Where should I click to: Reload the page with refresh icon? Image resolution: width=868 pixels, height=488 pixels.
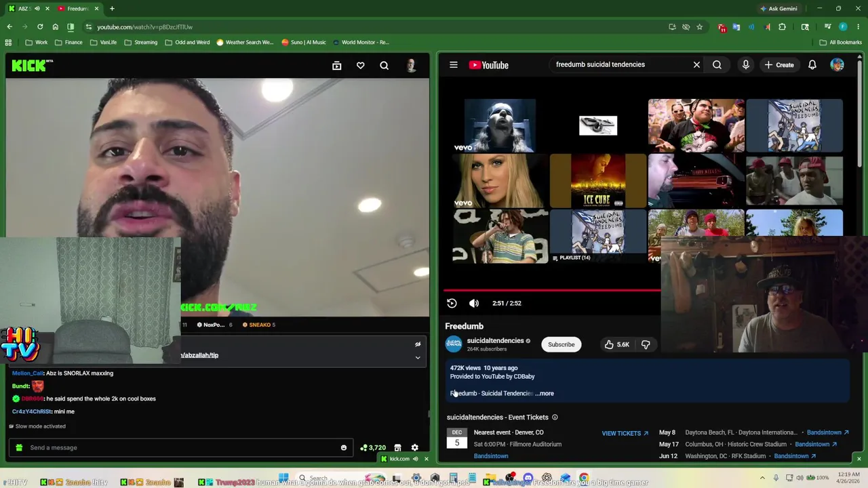point(40,27)
